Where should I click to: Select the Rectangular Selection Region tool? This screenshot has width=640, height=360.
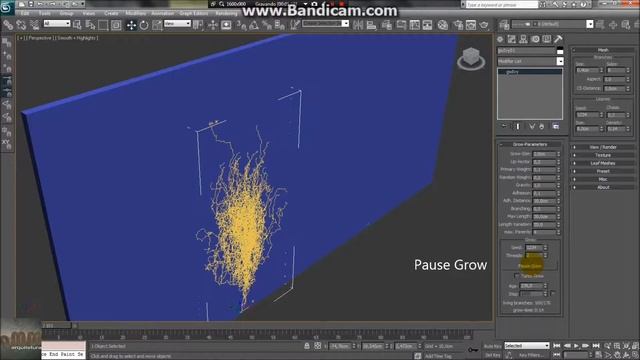point(103,25)
